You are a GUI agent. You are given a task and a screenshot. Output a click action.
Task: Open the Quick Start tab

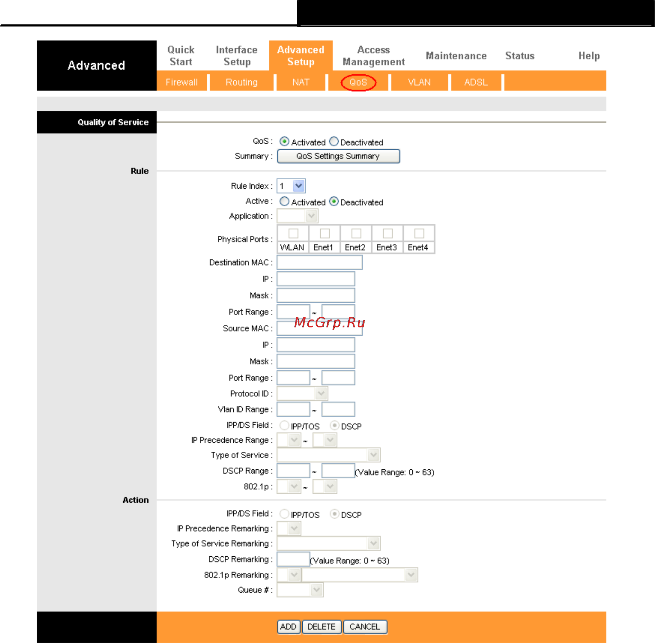(x=181, y=56)
